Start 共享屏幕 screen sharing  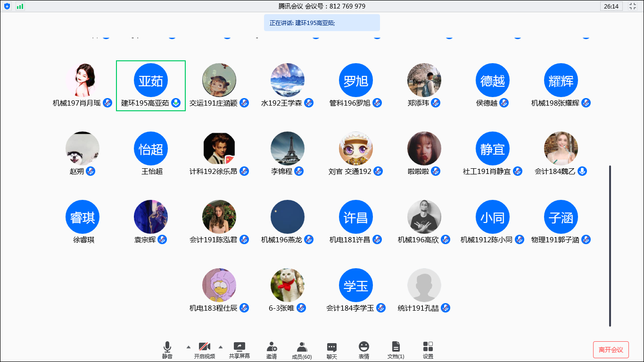tap(239, 350)
